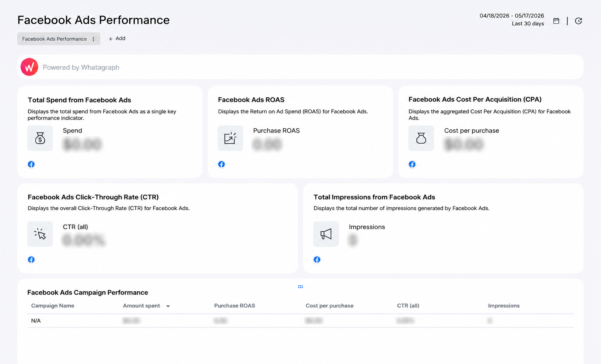
Task: Click the Cost per purchase bag icon
Action: pos(421,138)
